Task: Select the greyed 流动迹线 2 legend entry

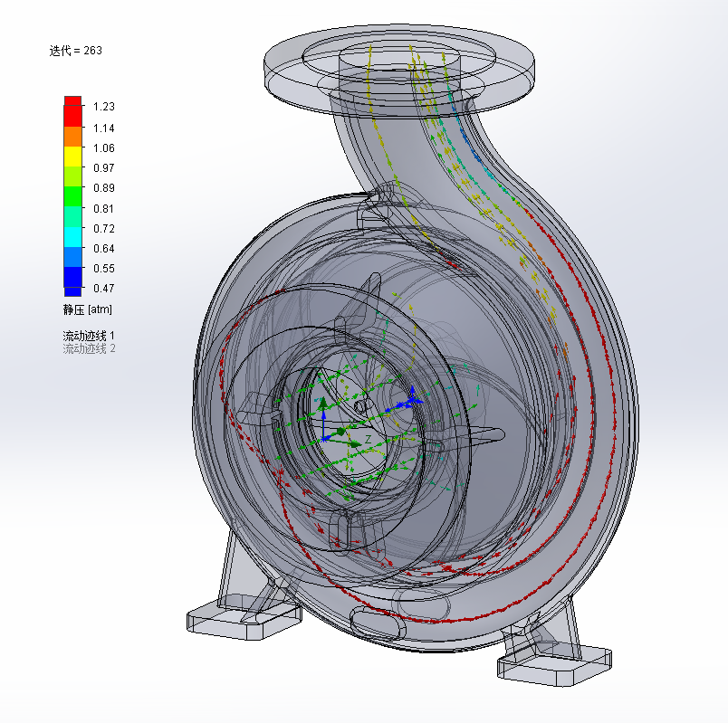Action: (89, 348)
